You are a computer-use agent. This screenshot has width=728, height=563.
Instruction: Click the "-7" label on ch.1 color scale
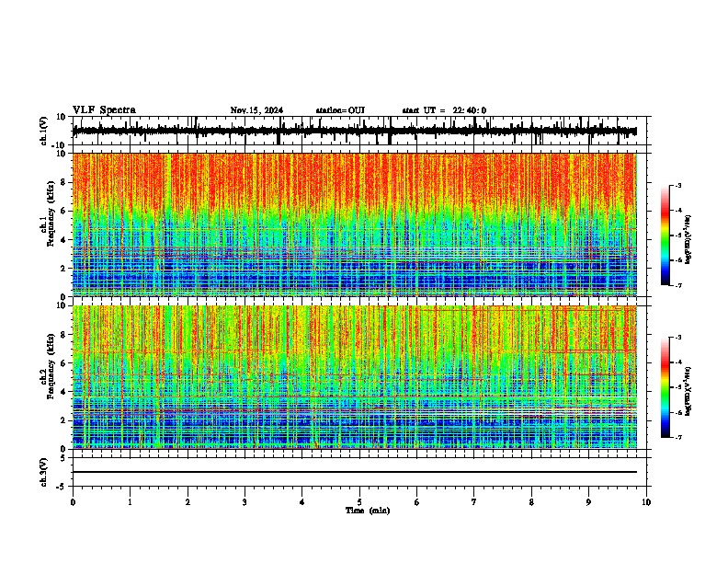click(x=677, y=285)
